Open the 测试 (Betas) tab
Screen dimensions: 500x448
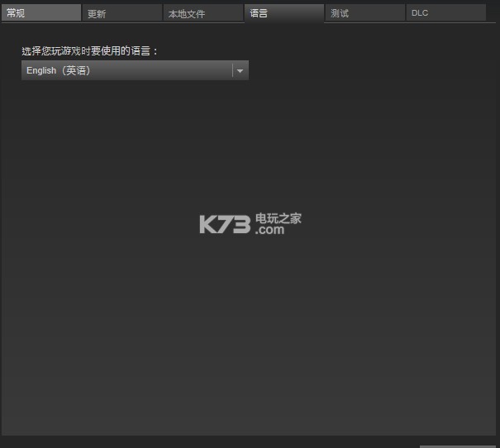pyautogui.click(x=364, y=13)
